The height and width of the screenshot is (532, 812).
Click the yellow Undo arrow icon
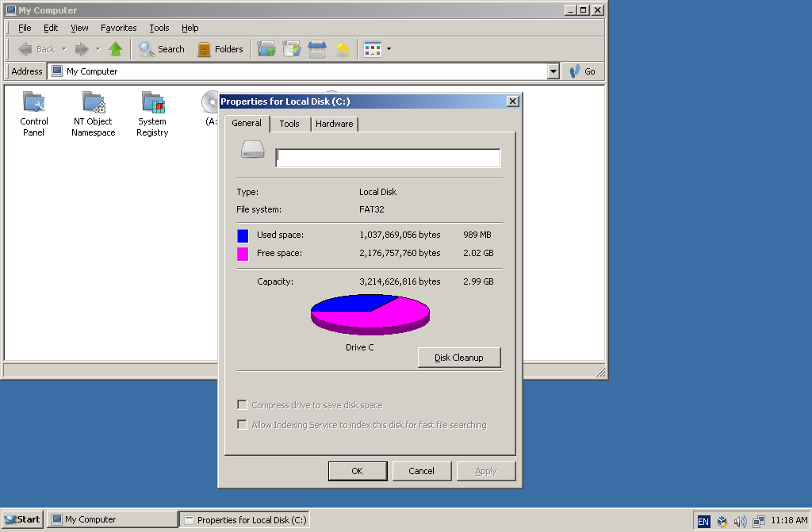pyautogui.click(x=343, y=49)
